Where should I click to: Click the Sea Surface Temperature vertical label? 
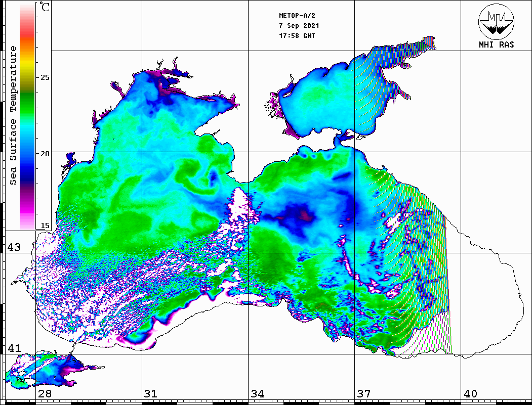(x=13, y=116)
